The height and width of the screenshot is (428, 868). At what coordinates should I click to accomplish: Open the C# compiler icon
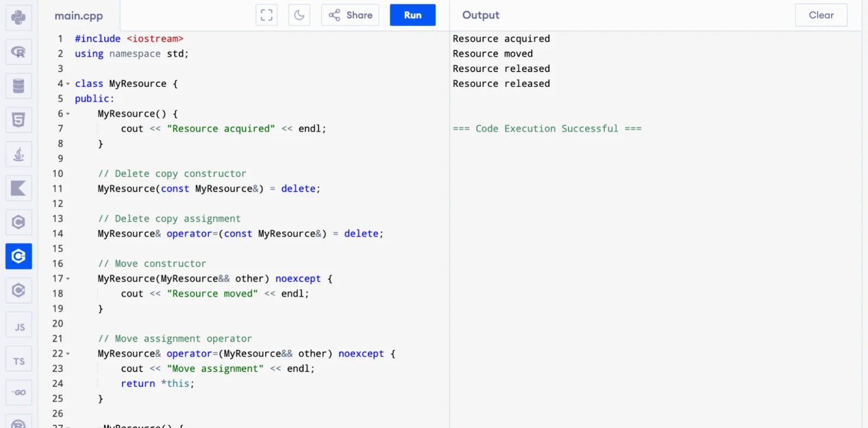18,290
